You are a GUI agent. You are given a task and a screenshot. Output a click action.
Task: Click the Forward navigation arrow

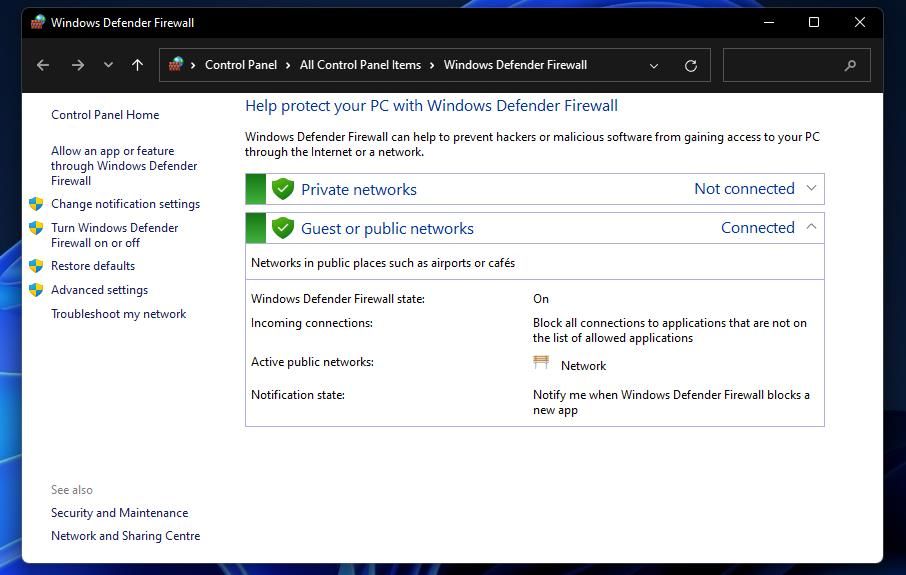(x=77, y=65)
